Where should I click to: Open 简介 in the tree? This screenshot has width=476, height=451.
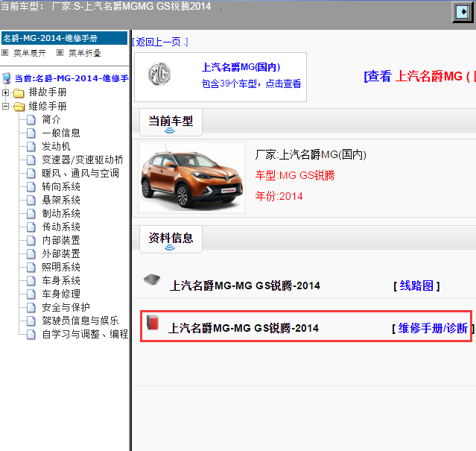51,120
